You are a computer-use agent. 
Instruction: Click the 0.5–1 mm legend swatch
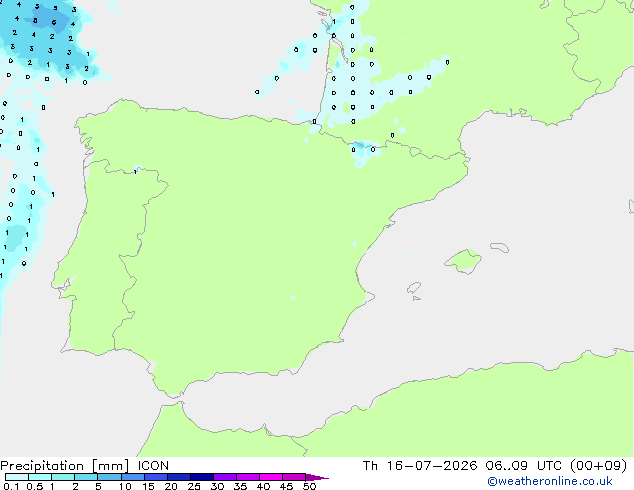40,477
